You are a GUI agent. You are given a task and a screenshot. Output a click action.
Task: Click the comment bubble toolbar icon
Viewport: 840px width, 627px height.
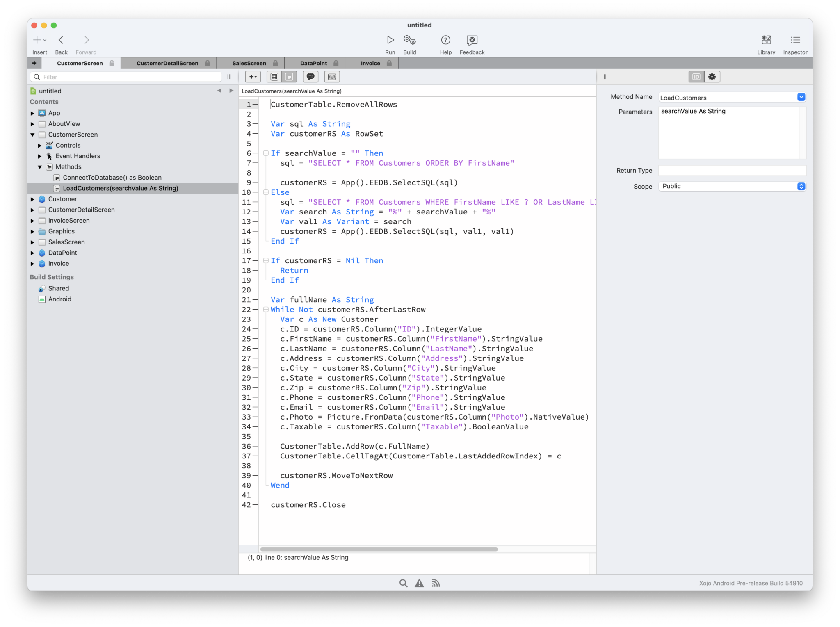[310, 77]
